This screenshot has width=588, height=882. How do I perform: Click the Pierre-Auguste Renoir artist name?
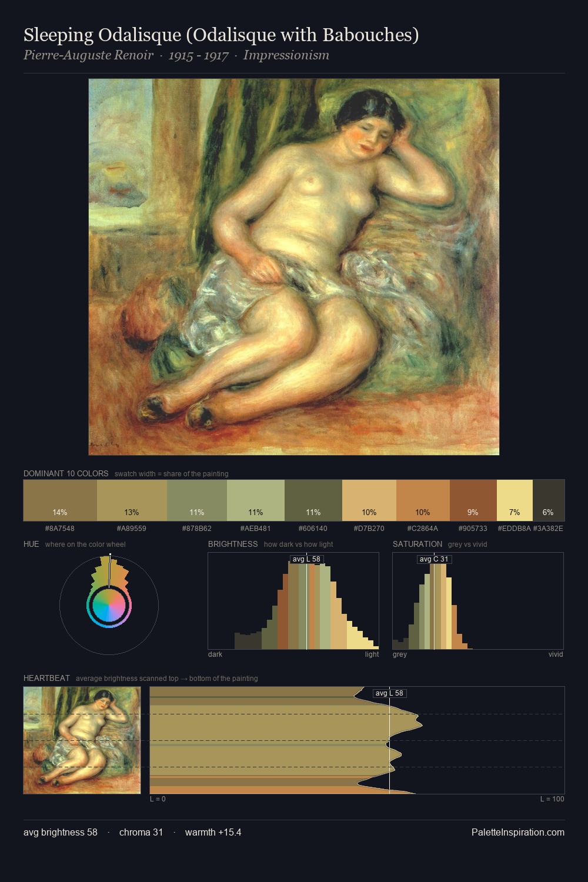[x=88, y=55]
